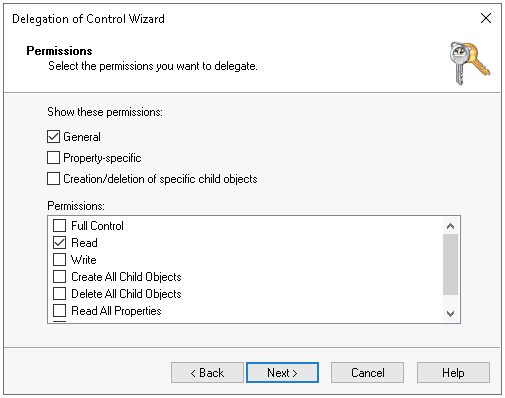Click the keys icon in wizard header
Screen dimensions: 505x398
tap(469, 63)
